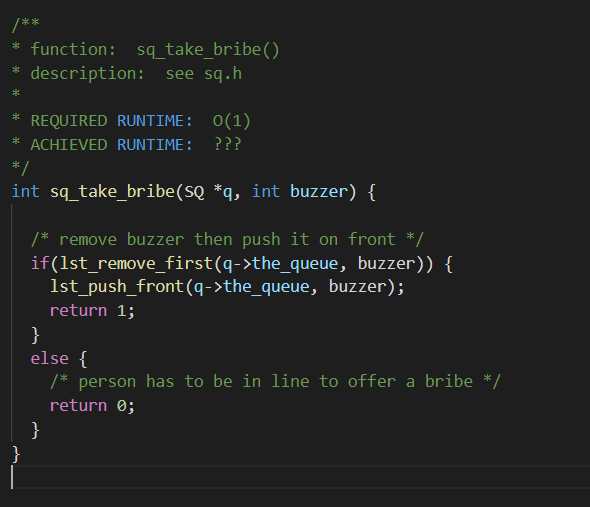Click 'buzzer' parameter in function signature

coord(318,192)
